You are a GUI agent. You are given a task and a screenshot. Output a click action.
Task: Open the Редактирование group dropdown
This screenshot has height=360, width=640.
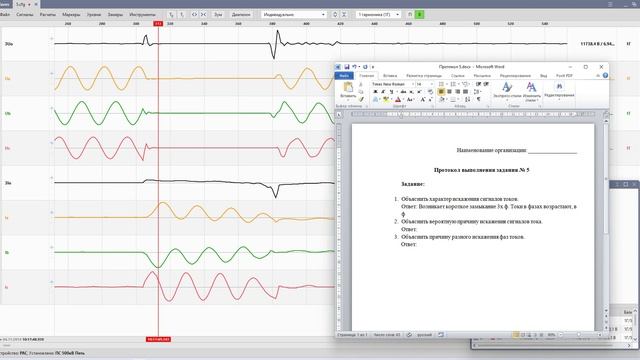tap(559, 91)
